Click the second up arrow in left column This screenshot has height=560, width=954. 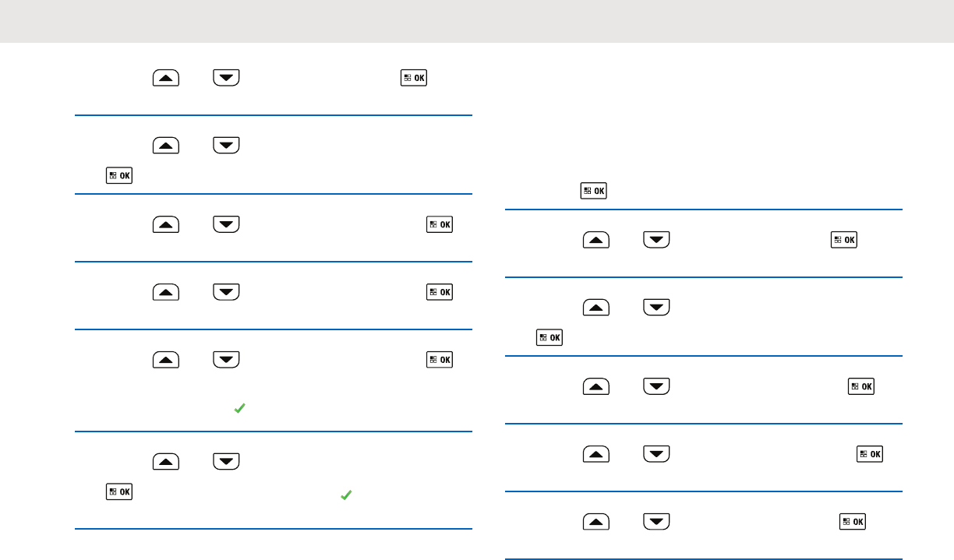(x=166, y=146)
